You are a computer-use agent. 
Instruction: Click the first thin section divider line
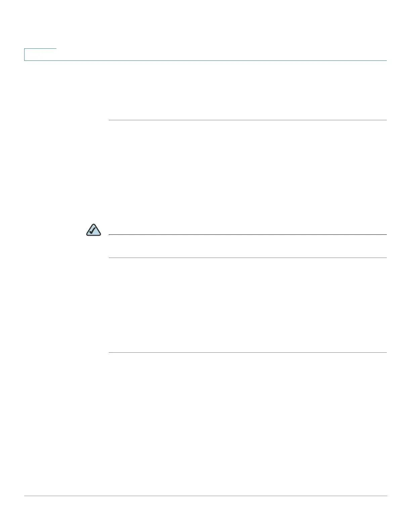coord(248,120)
